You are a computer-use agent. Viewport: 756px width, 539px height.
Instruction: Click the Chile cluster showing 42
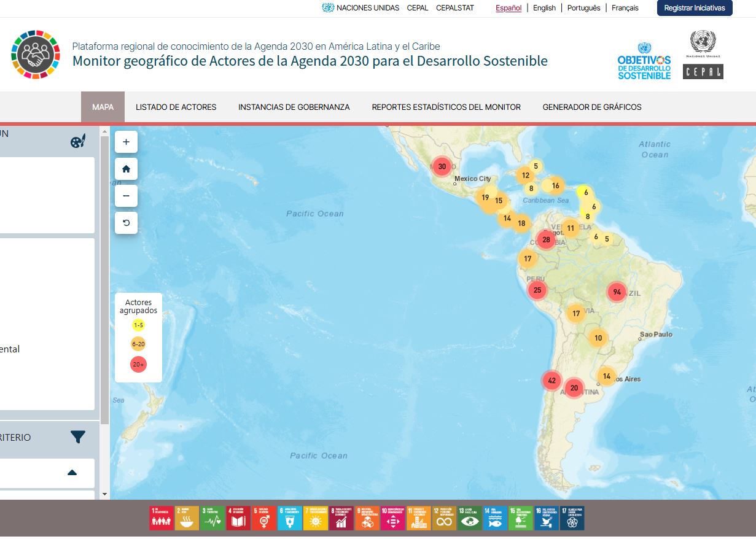pyautogui.click(x=551, y=381)
